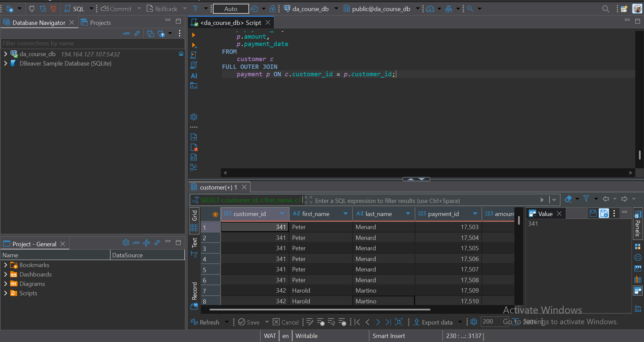Open customer_id column sort dropdown
This screenshot has width=644, height=342.
[282, 214]
